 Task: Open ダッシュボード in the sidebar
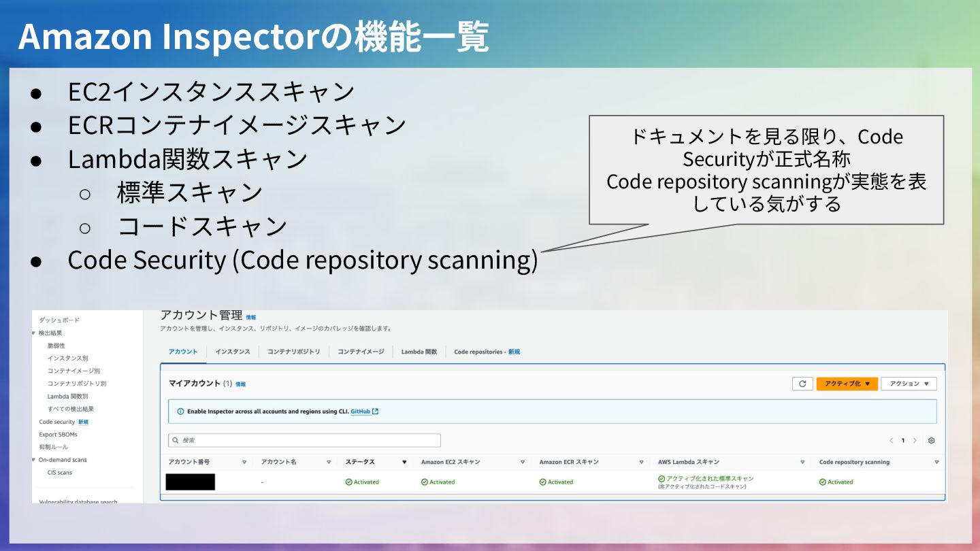(59, 320)
